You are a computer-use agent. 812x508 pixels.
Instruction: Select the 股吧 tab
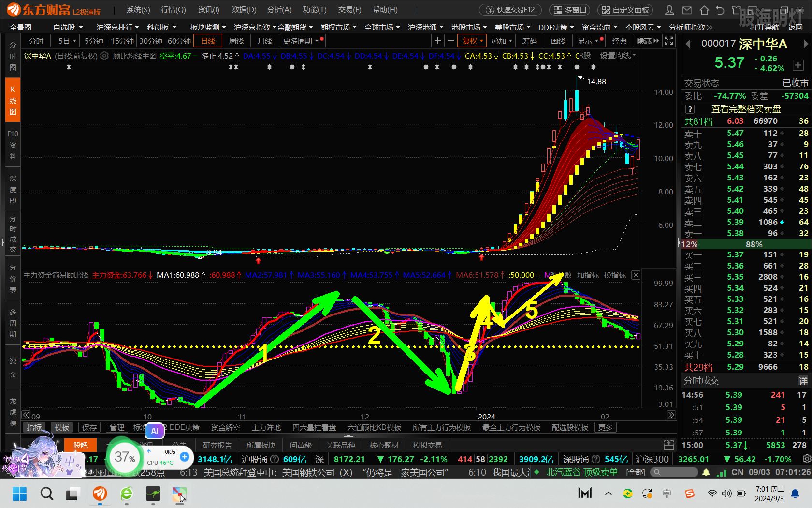pos(81,445)
